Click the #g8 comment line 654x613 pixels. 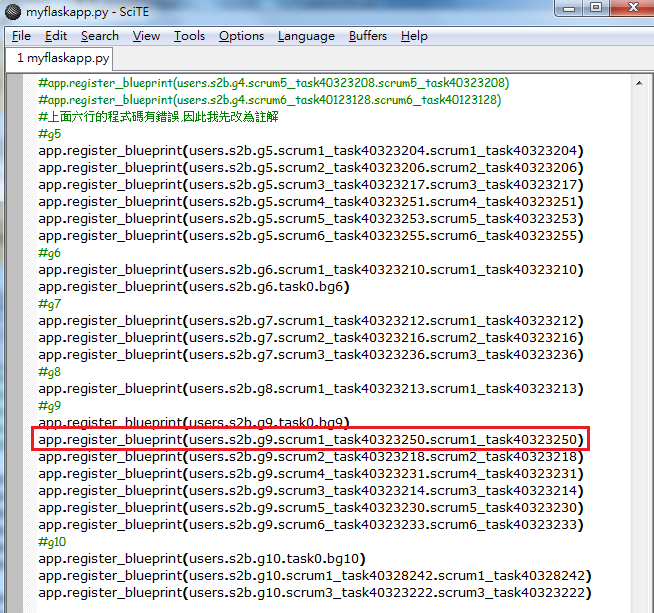[x=50, y=372]
